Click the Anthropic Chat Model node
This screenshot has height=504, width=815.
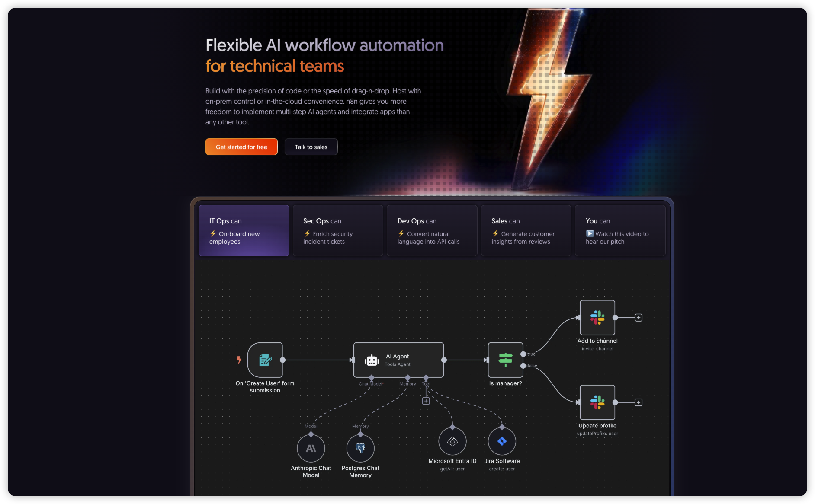311,449
